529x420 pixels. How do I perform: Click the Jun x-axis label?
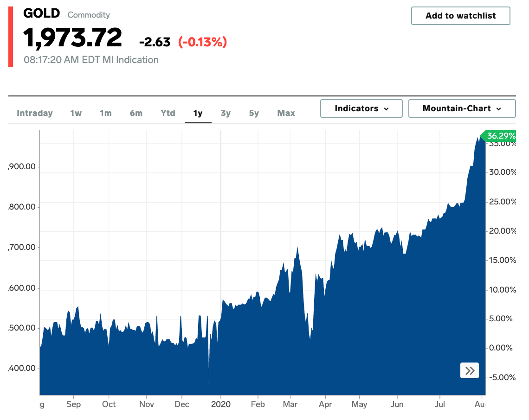click(397, 404)
